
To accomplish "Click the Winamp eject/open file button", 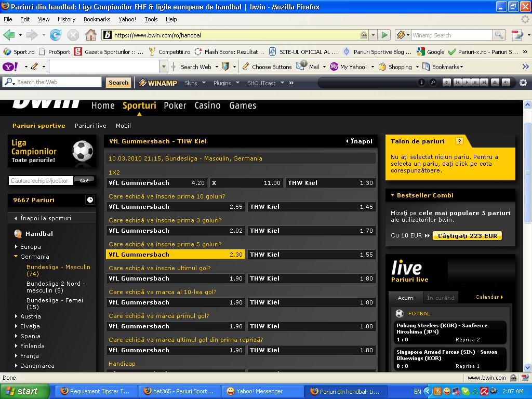I will pos(495,83).
